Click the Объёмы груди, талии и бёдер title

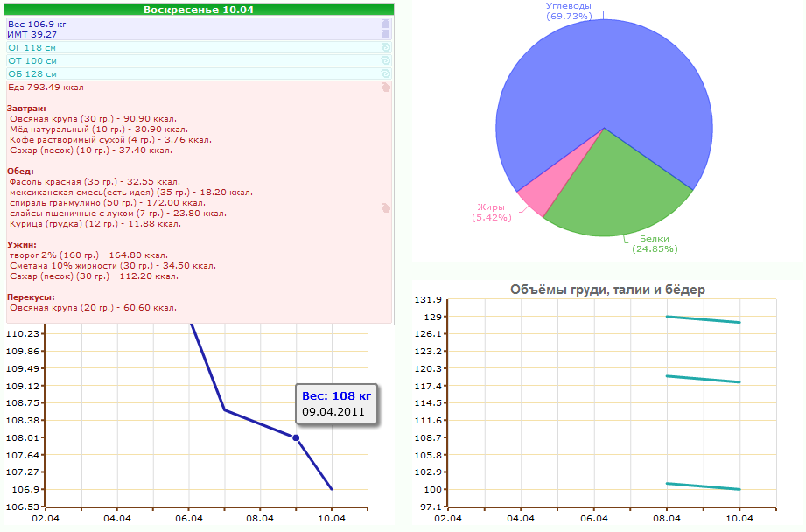coord(607,290)
